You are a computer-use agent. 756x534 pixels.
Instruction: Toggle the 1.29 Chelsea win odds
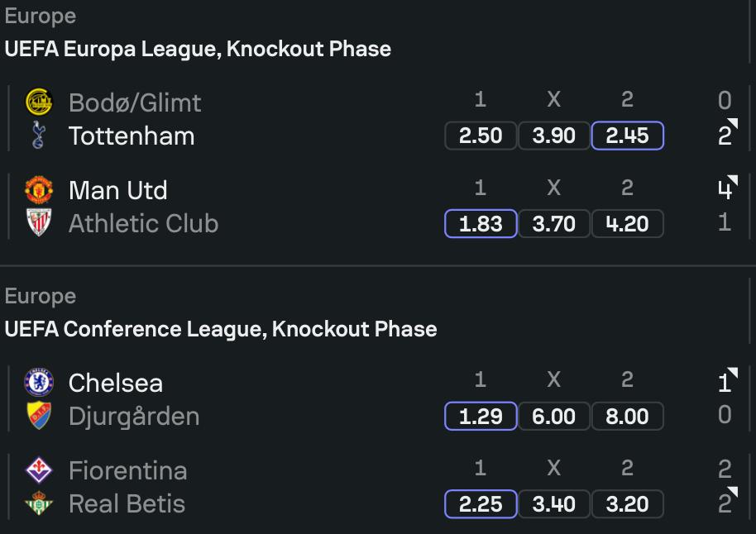tap(481, 416)
